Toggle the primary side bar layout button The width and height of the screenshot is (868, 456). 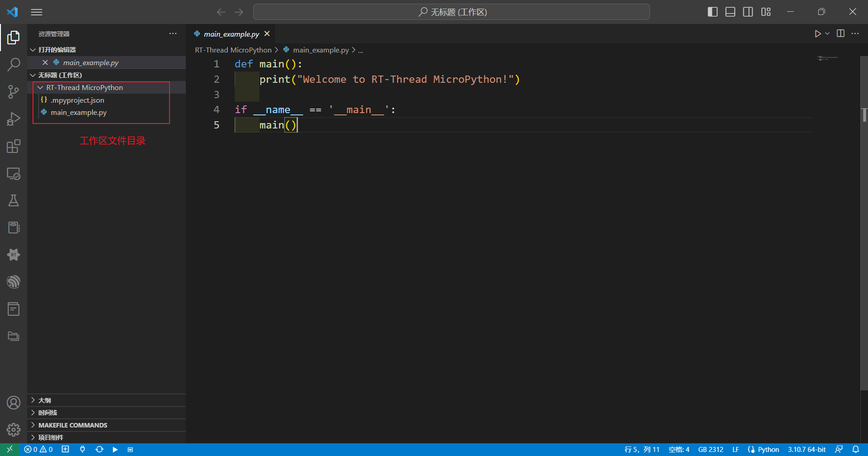coord(712,12)
